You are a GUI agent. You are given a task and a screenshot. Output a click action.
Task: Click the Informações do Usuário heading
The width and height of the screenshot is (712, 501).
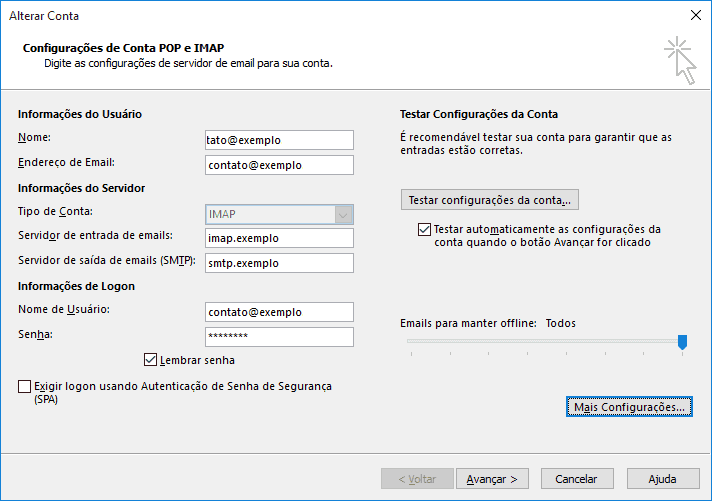[80, 114]
